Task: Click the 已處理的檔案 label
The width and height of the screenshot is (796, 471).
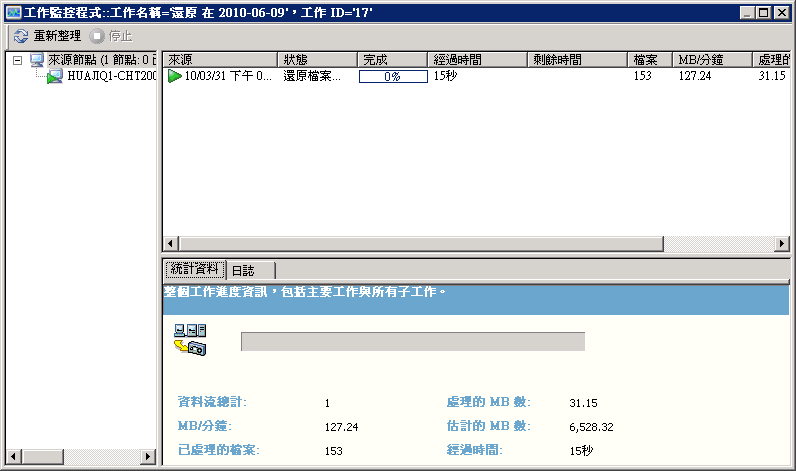Action: tap(218, 450)
